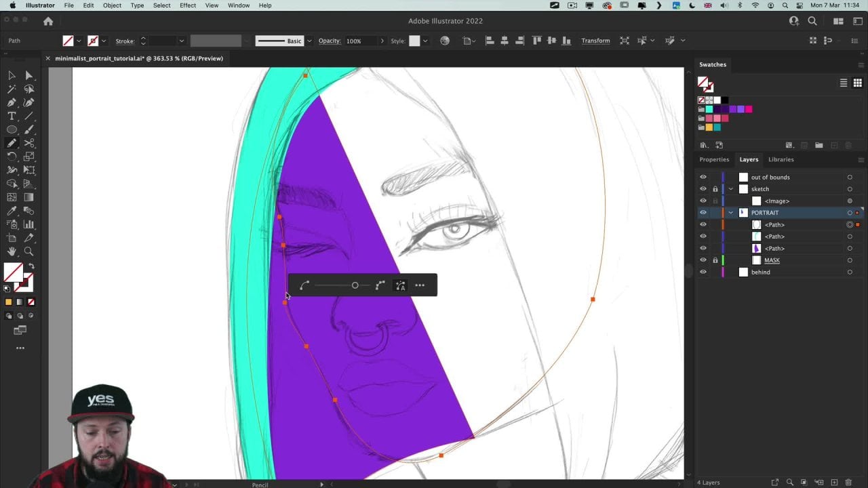Click the Magic Wand tool
Image resolution: width=868 pixels, height=488 pixels.
(12, 89)
